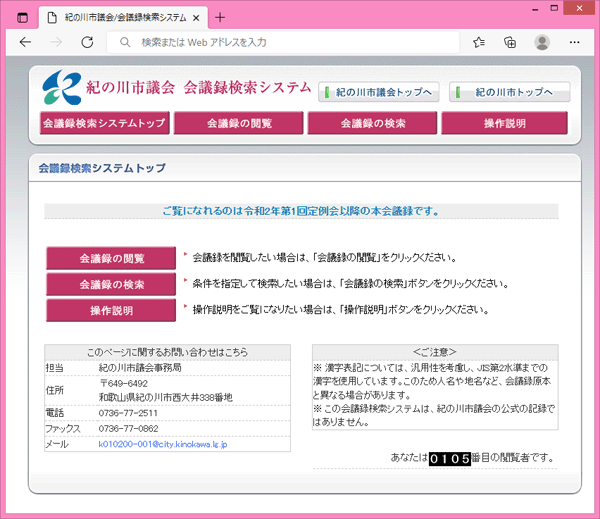The height and width of the screenshot is (519, 600).
Task: Focus the address bar search field
Action: point(283,42)
